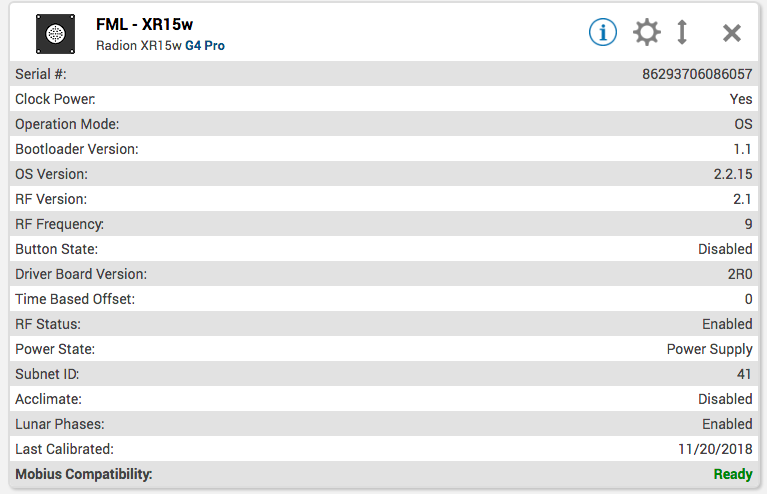Image resolution: width=767 pixels, height=494 pixels.
Task: Click the Lunar Phases Enabled value
Action: (727, 424)
